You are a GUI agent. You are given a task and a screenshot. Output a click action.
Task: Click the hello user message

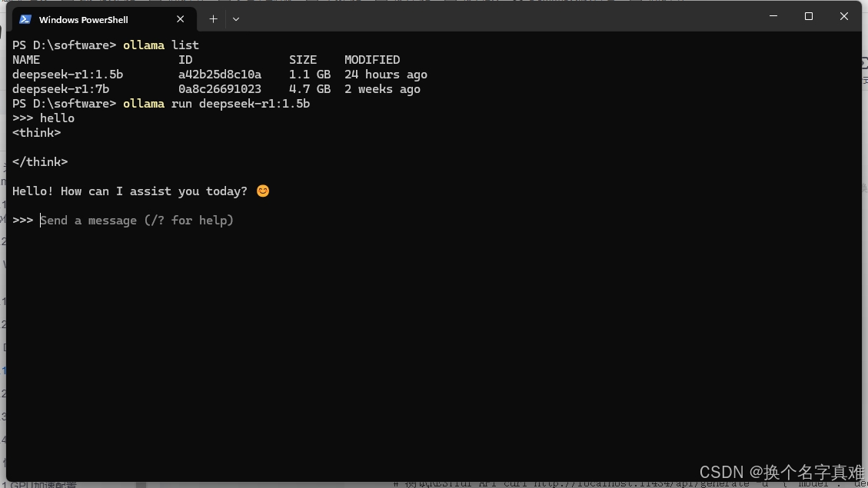57,118
